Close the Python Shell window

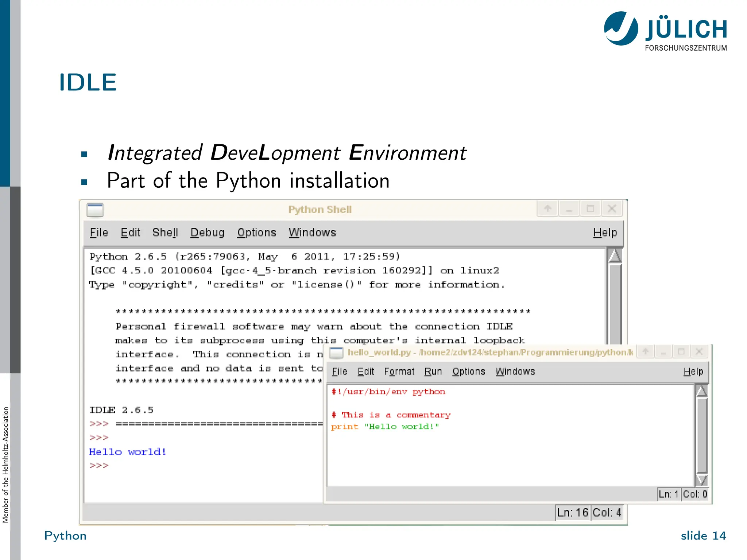pos(612,209)
